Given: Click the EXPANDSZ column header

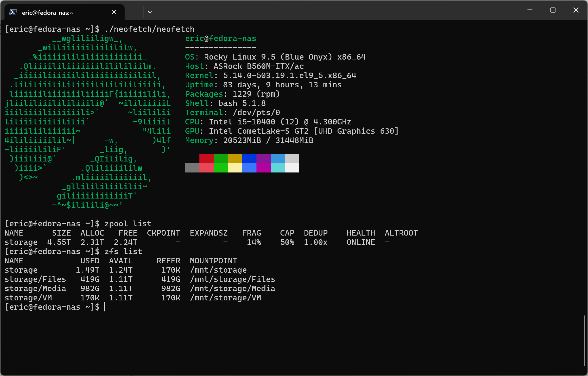Looking at the screenshot, I should point(209,233).
